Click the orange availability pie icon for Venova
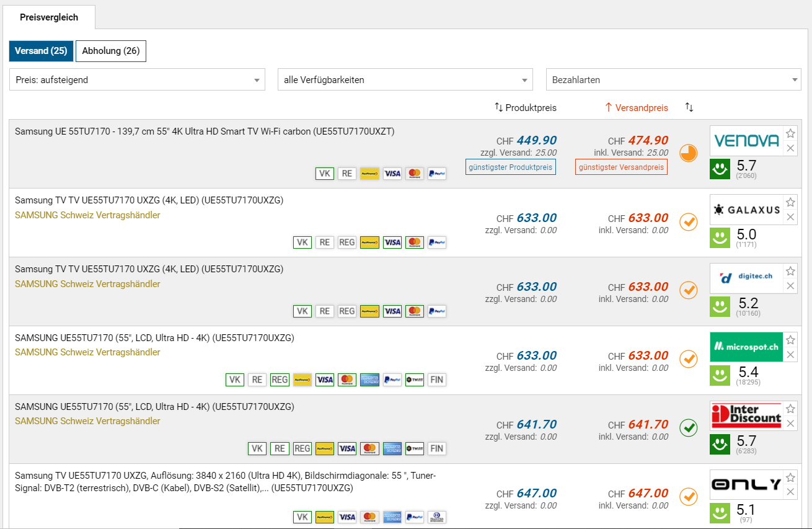 point(688,153)
